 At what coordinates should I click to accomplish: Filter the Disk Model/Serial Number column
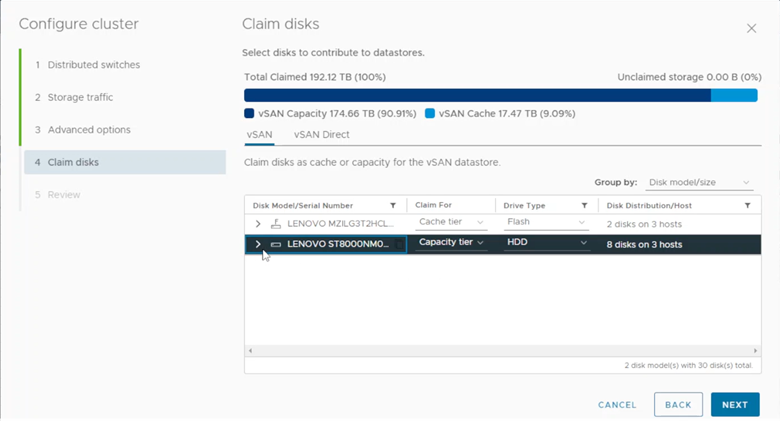[x=393, y=205]
